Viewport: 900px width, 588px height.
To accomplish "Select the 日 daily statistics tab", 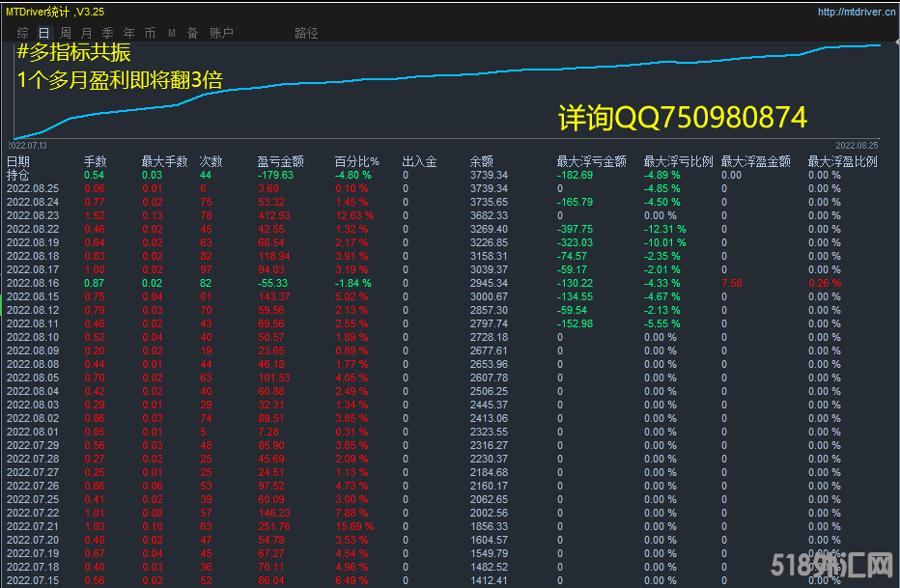I will (x=43, y=33).
